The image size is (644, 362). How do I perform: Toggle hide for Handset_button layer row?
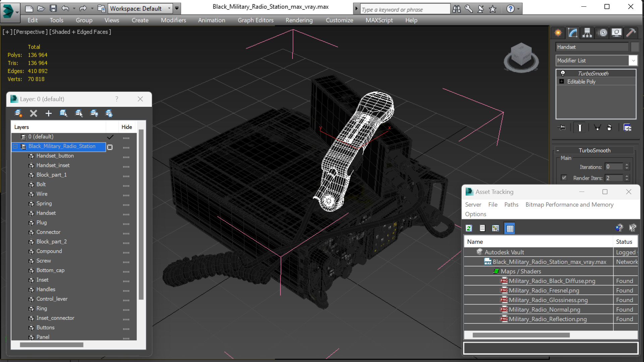(126, 157)
